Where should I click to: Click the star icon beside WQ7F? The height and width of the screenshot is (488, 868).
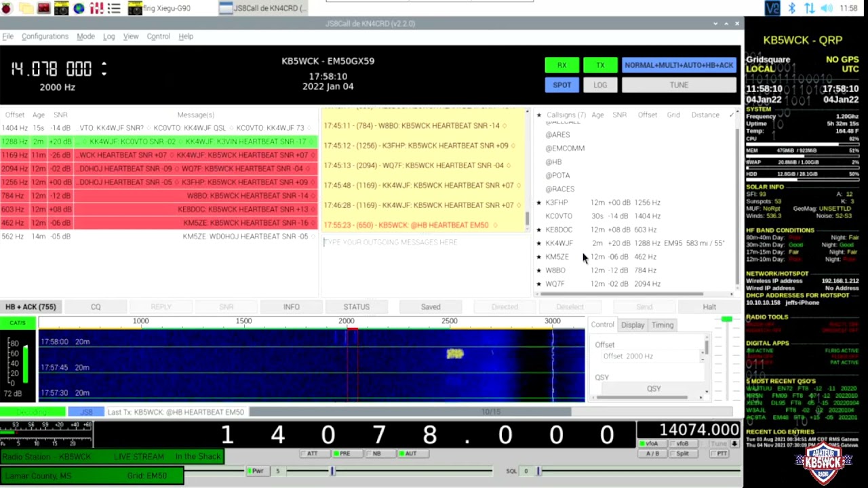539,283
